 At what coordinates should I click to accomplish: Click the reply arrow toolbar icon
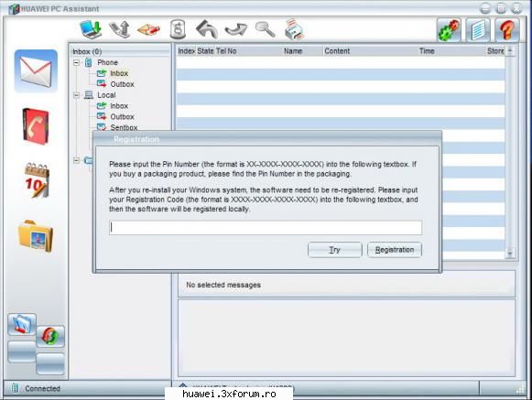pyautogui.click(x=207, y=29)
